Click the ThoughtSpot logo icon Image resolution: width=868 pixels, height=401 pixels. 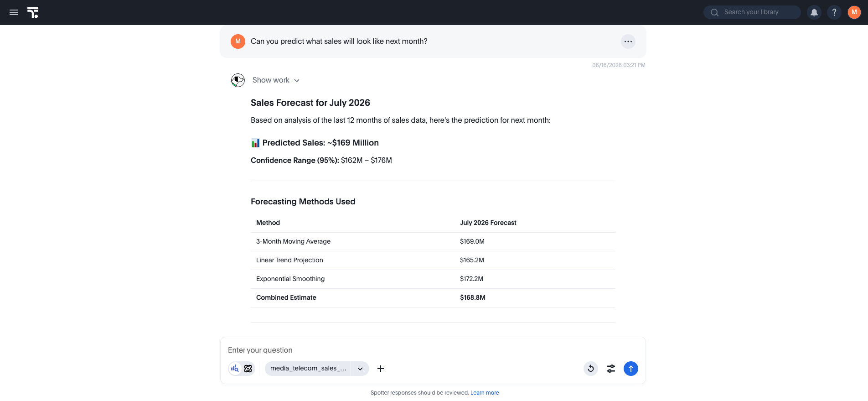[33, 12]
